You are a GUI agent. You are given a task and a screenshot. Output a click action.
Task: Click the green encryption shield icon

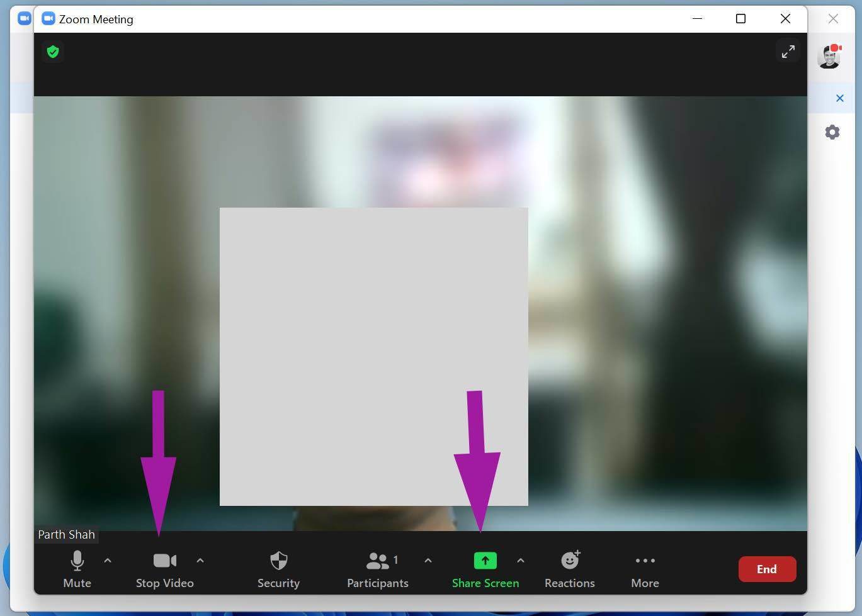[x=53, y=52]
